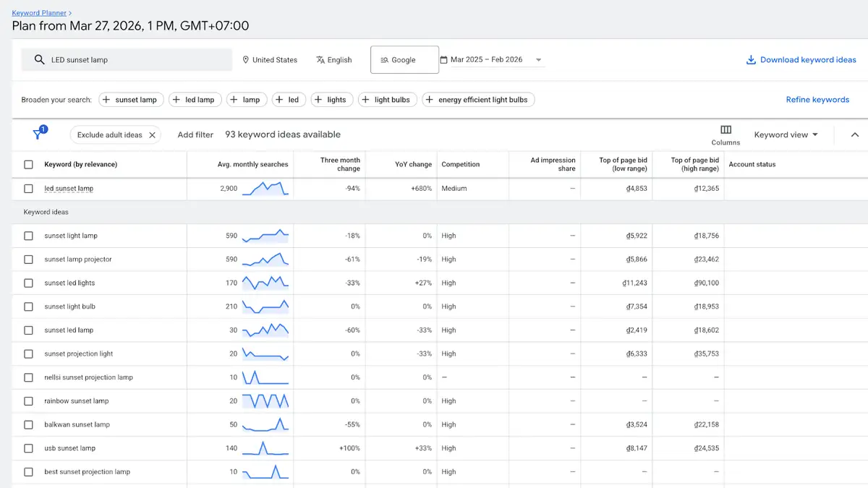868x488 pixels.
Task: Remove Exclude adult ideas filter via its X icon
Action: [153, 134]
